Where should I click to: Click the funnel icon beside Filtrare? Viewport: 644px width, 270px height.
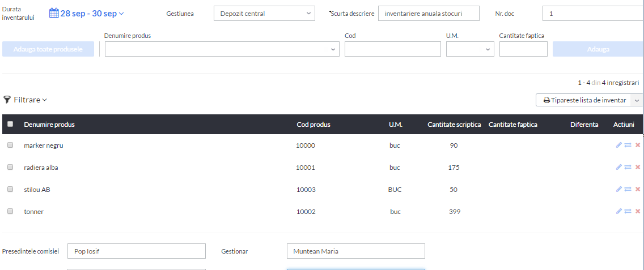click(7, 100)
